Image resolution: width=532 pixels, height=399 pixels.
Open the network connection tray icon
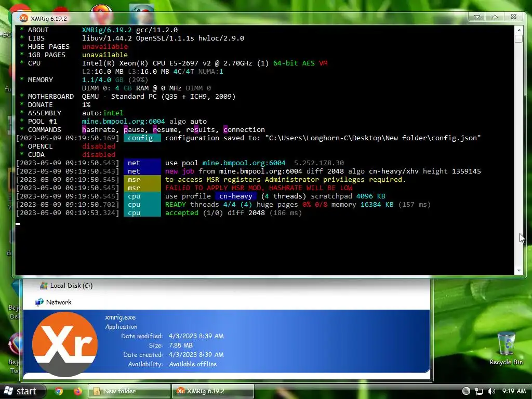pos(478,391)
